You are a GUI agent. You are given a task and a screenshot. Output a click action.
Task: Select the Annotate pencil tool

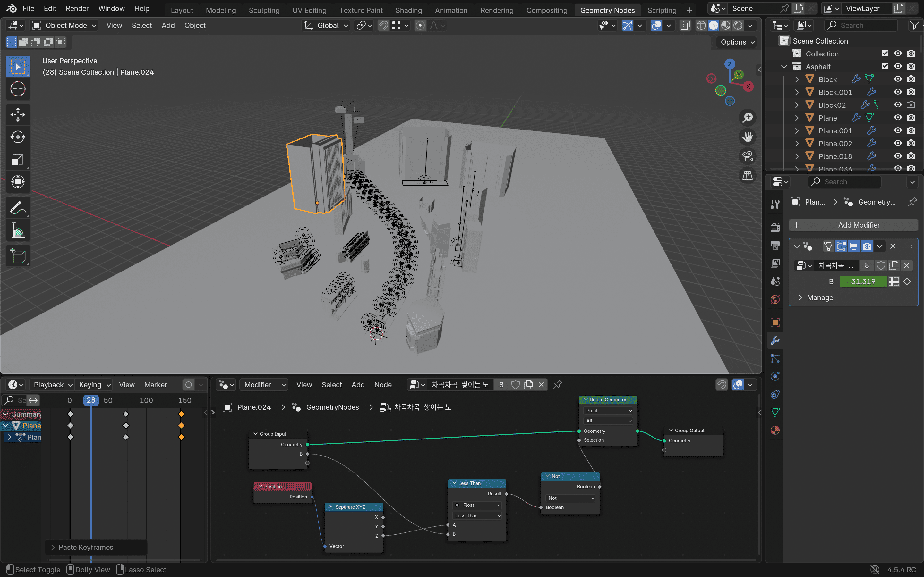(x=18, y=208)
